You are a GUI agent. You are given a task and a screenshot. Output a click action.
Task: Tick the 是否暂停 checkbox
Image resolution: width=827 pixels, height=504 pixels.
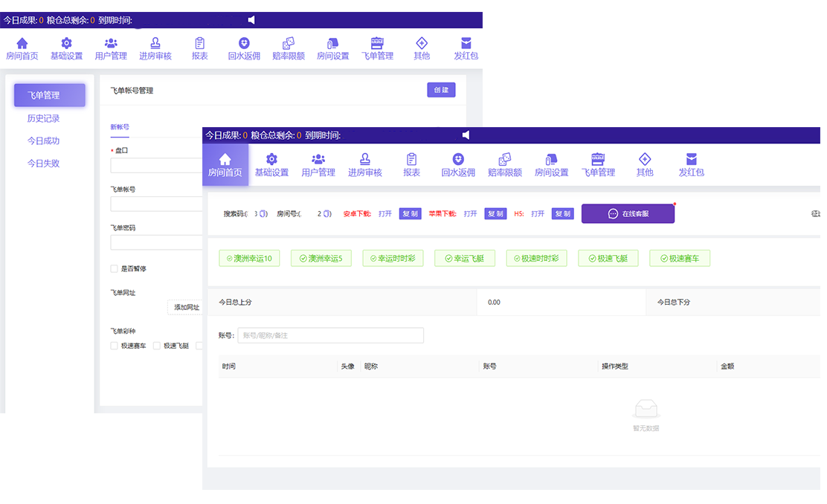click(114, 268)
